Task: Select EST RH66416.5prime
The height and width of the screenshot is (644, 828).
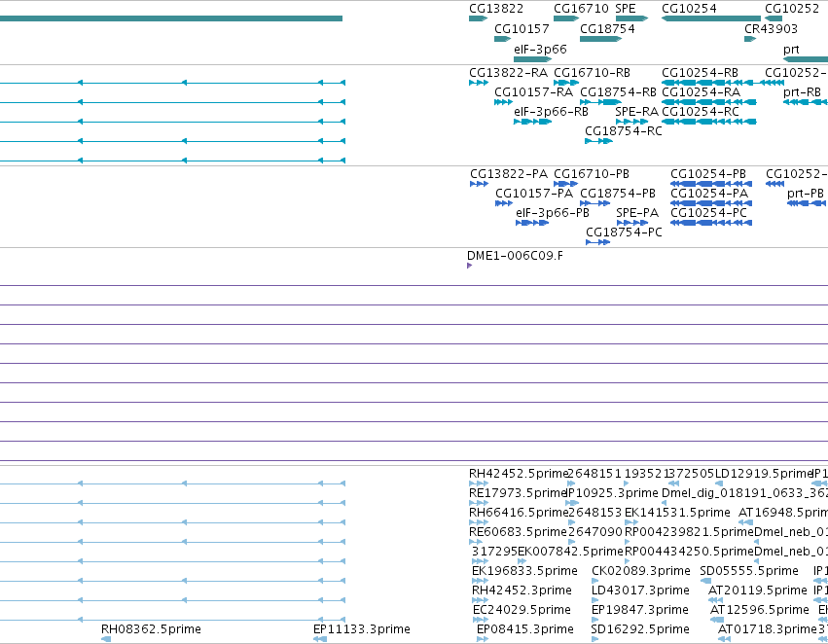Action: (479, 522)
